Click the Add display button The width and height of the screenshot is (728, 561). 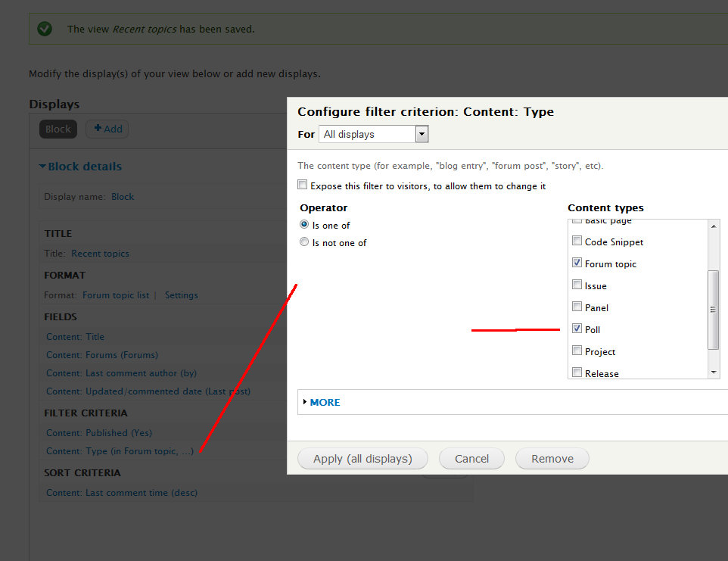(107, 129)
